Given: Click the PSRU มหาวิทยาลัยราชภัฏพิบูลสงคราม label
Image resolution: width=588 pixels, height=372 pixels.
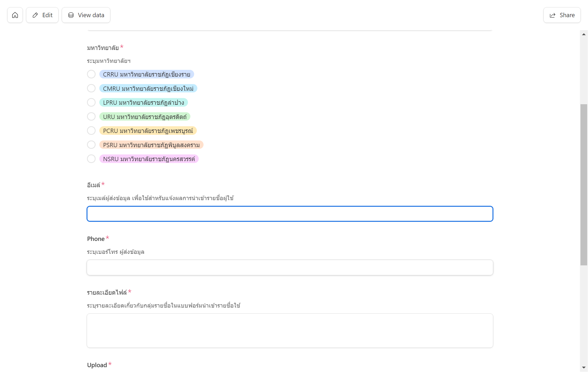Looking at the screenshot, I should click(151, 145).
